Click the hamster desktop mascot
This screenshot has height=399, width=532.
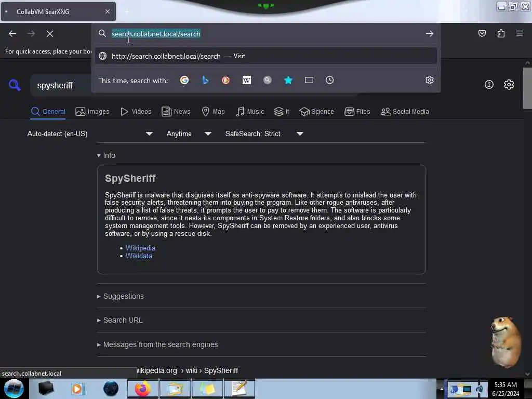click(506, 341)
